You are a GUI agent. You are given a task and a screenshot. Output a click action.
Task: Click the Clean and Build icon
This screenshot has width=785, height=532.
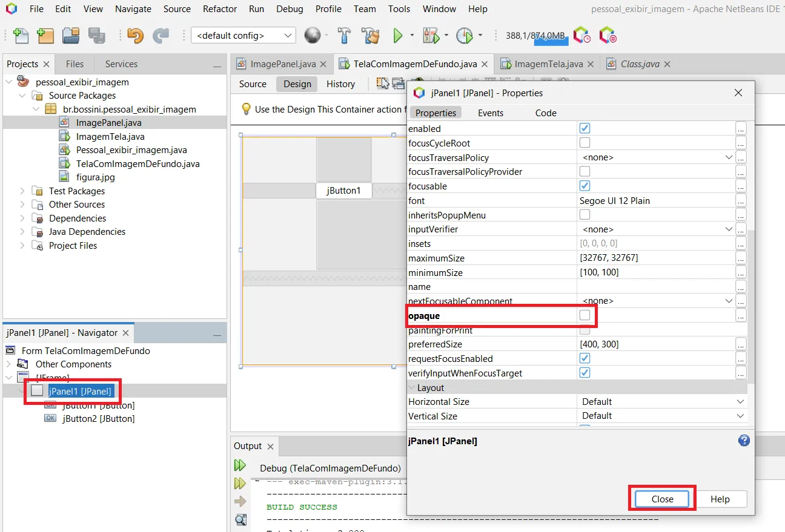pos(370,36)
